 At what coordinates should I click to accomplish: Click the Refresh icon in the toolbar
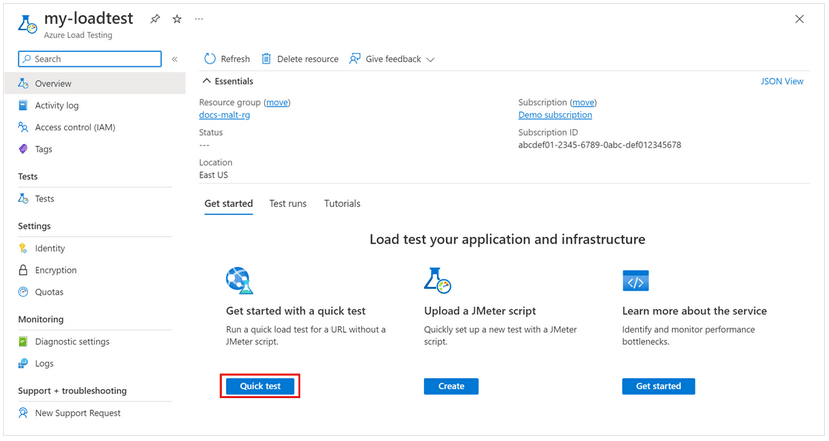pyautogui.click(x=210, y=59)
